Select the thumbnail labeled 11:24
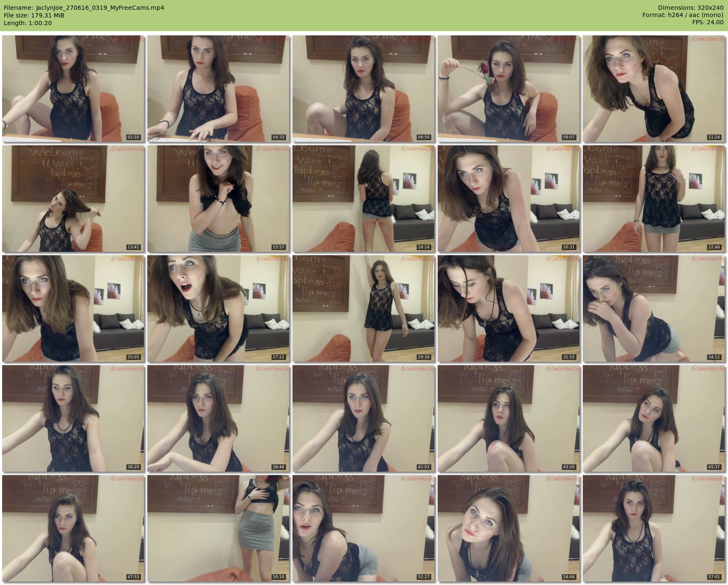728x585 pixels. 654,89
